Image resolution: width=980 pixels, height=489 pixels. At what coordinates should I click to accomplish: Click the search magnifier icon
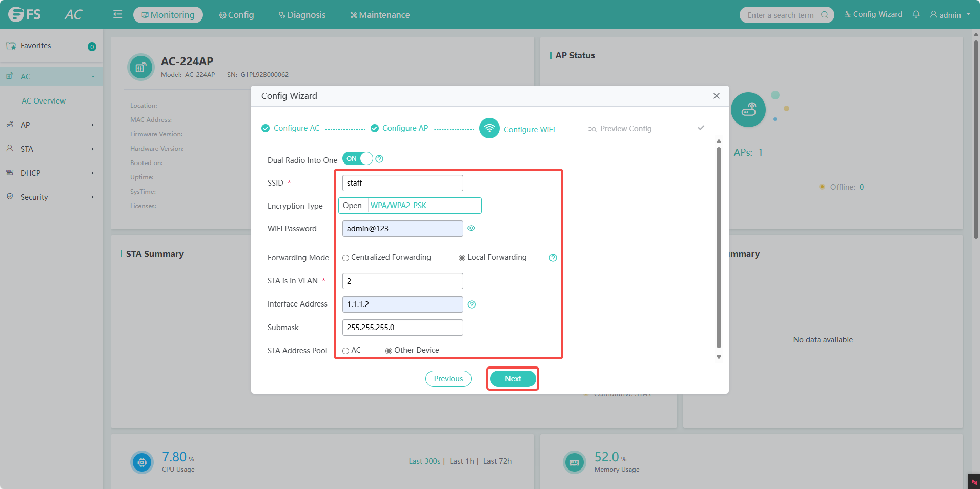click(824, 15)
